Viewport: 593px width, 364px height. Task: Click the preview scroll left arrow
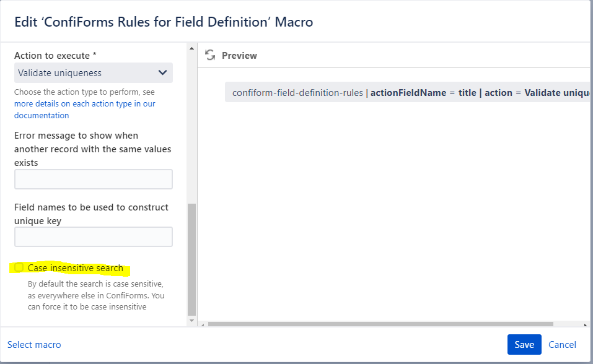[x=203, y=324]
